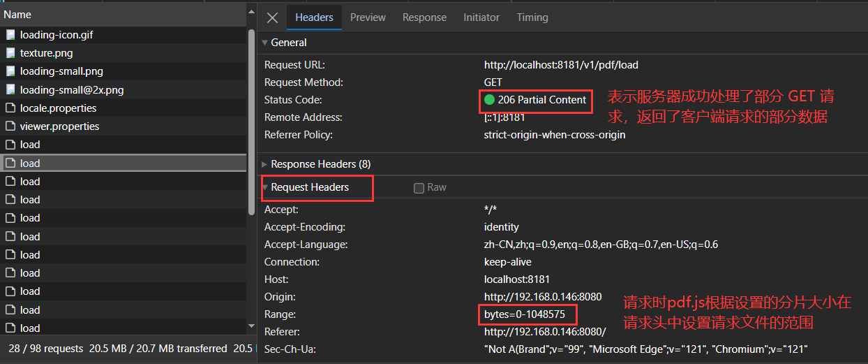868x364 pixels.
Task: Click the loading-small.png image icon
Action: [x=10, y=71]
